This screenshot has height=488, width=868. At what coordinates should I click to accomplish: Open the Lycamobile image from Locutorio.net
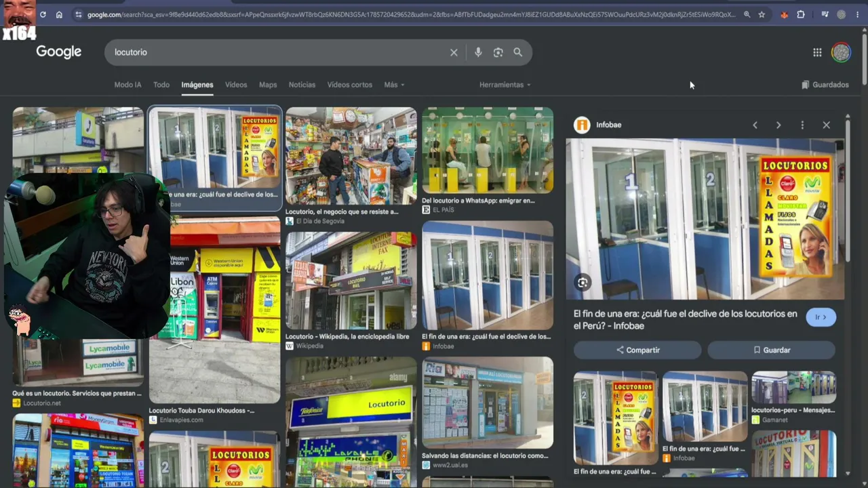coord(78,363)
